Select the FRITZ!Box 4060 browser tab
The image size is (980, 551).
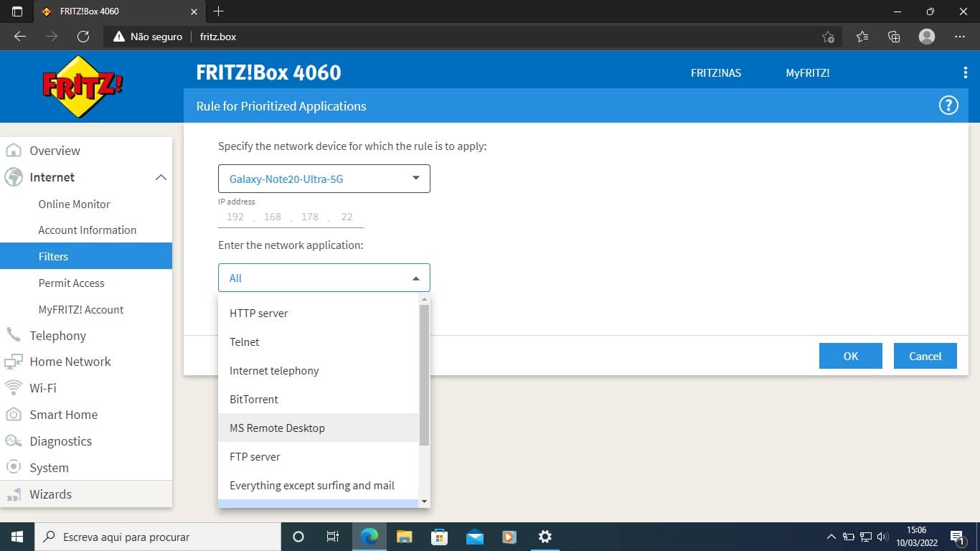pyautogui.click(x=120, y=11)
